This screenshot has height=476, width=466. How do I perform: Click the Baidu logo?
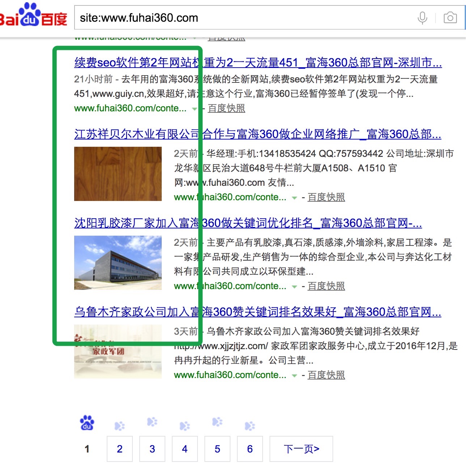point(33,15)
